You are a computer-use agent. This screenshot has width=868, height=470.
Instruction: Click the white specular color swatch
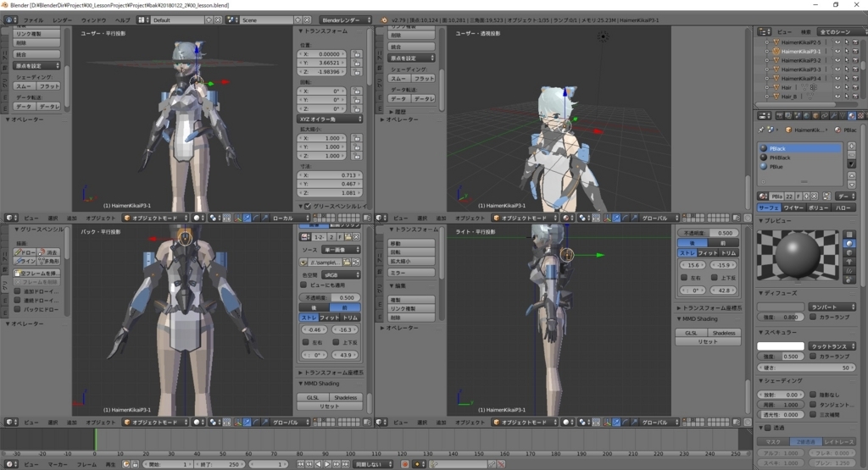pyautogui.click(x=781, y=346)
